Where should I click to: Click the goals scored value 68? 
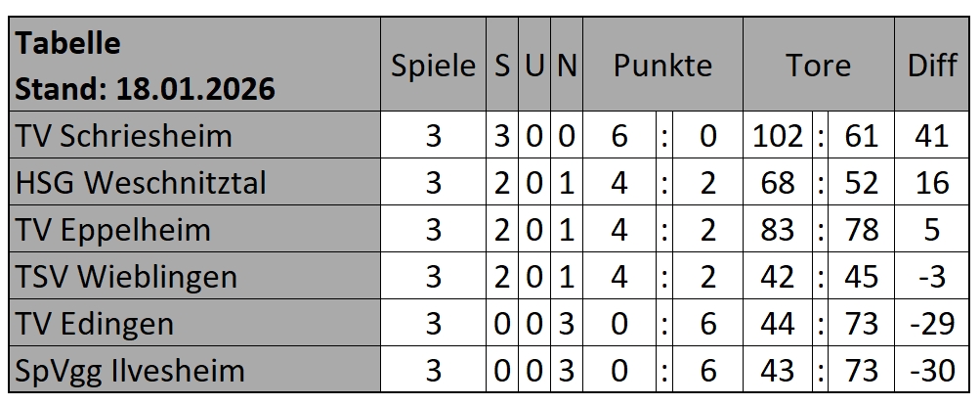click(778, 182)
